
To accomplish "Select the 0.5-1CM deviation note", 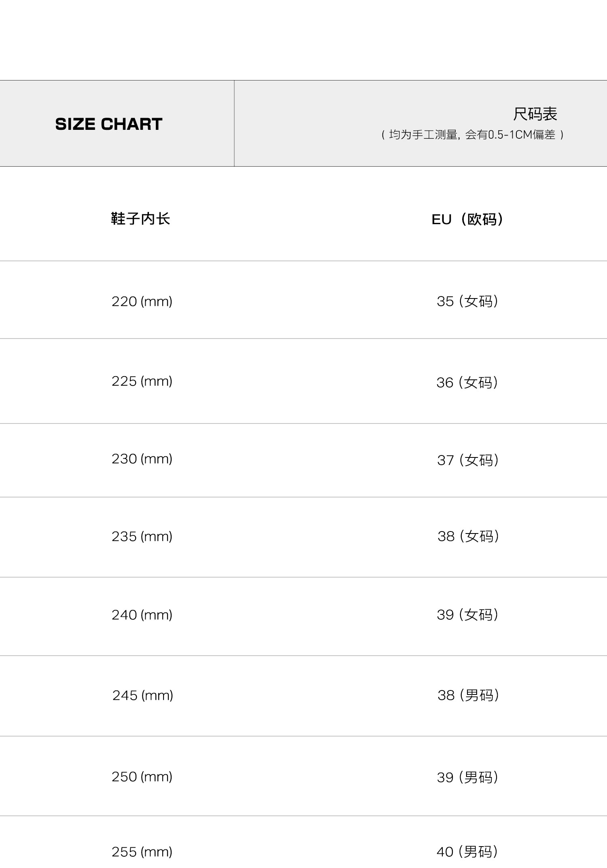I will pyautogui.click(x=472, y=135).
